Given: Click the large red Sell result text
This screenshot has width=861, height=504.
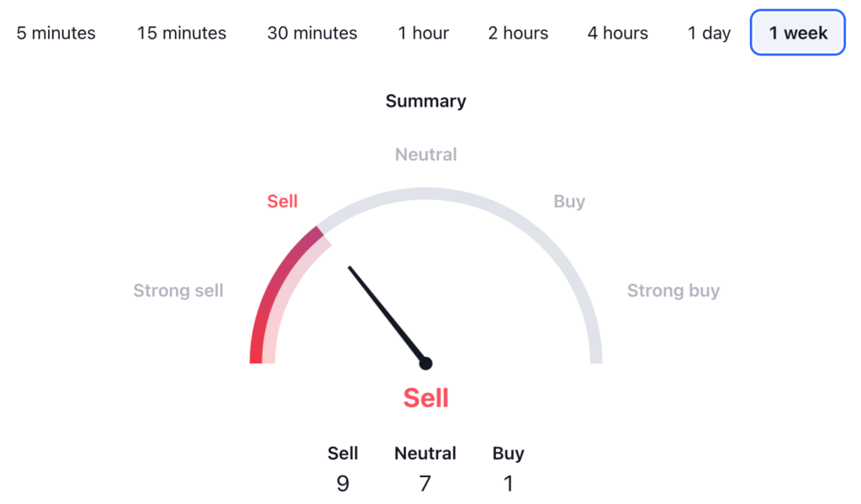Looking at the screenshot, I should (x=425, y=398).
